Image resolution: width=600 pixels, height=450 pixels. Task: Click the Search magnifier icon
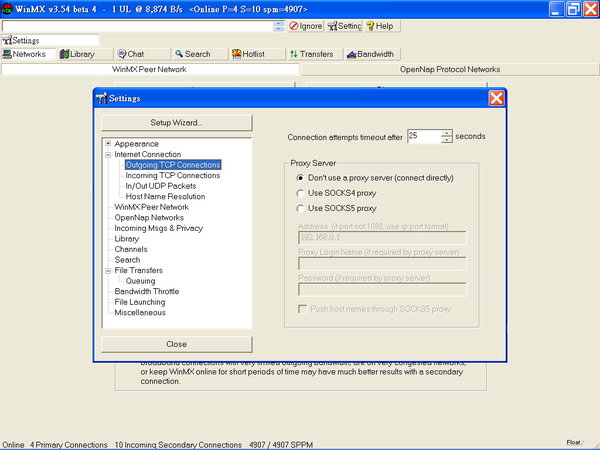tap(179, 54)
